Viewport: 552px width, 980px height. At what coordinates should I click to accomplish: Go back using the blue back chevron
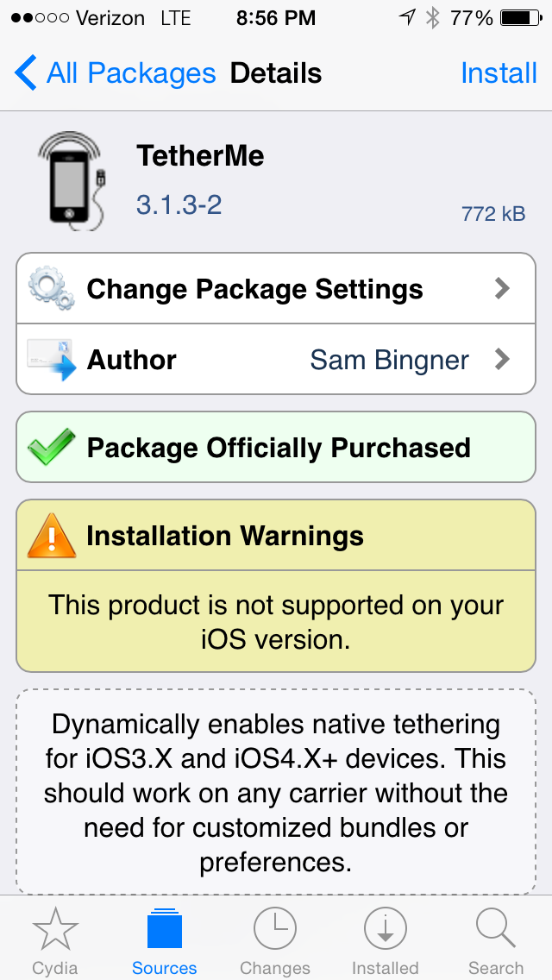click(x=26, y=72)
